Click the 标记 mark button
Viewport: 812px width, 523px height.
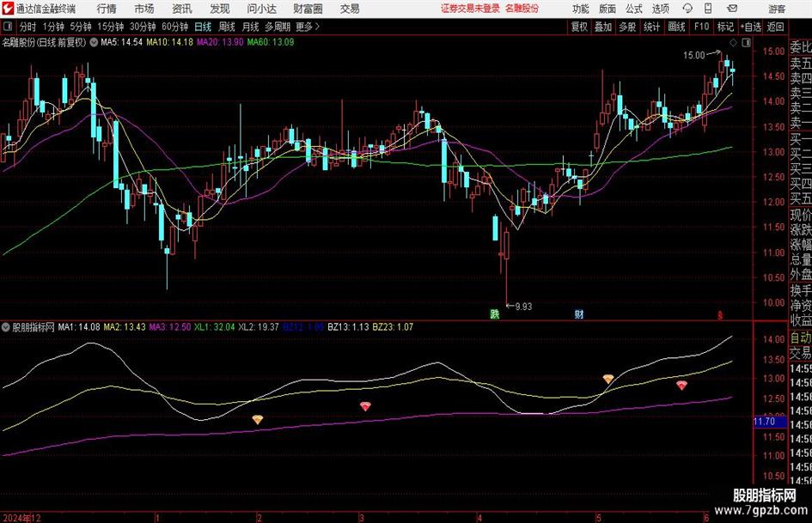725,27
